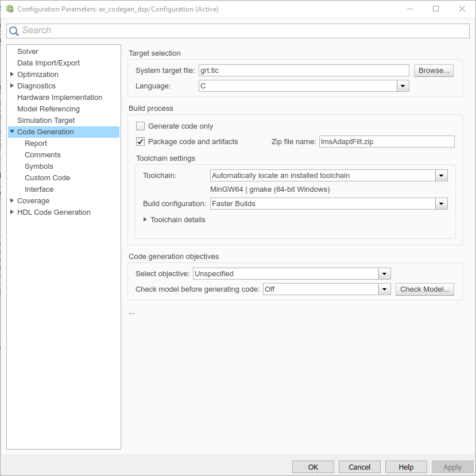
Task: Uncheck Package code and artifacts
Action: click(140, 142)
